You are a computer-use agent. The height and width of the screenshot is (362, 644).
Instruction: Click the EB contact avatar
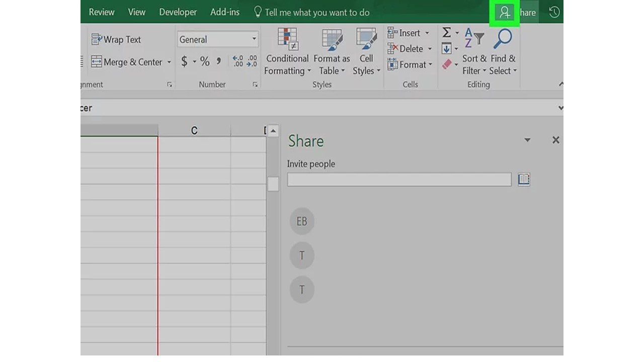(302, 221)
